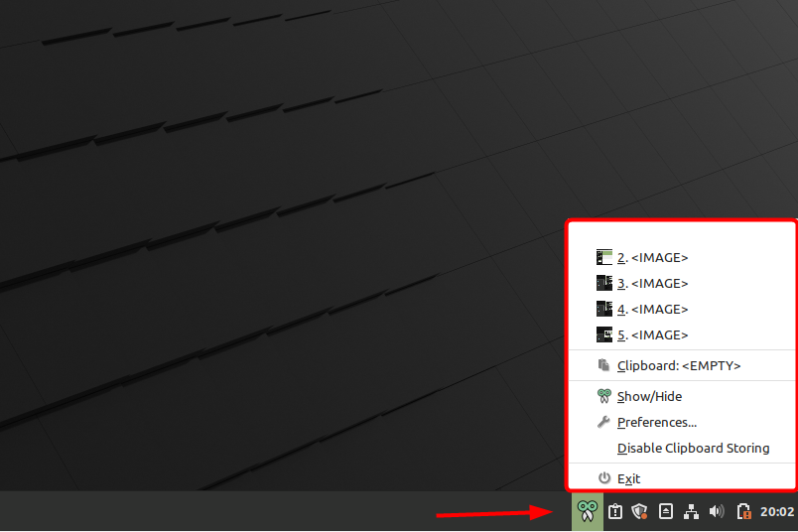Click the Diodon scissors tray icon
This screenshot has height=532, width=798.
(587, 511)
